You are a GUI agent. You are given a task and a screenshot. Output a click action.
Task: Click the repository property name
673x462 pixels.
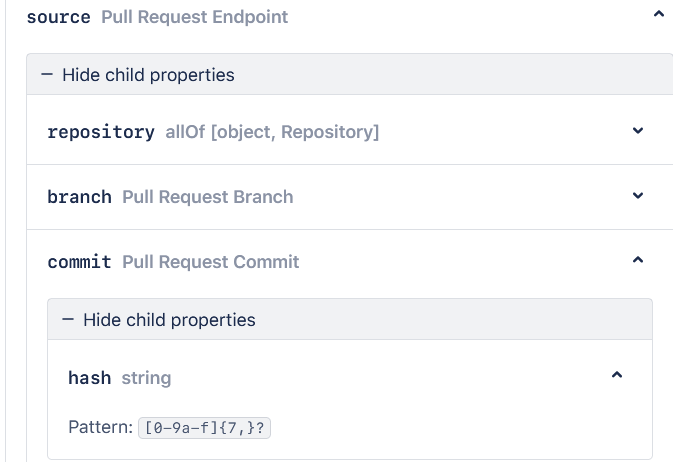coord(101,132)
